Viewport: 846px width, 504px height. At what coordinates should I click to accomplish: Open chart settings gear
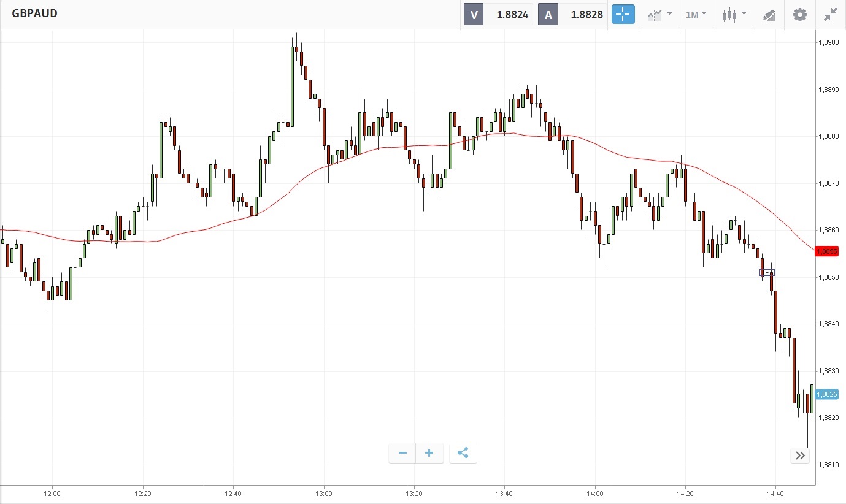[x=800, y=14]
